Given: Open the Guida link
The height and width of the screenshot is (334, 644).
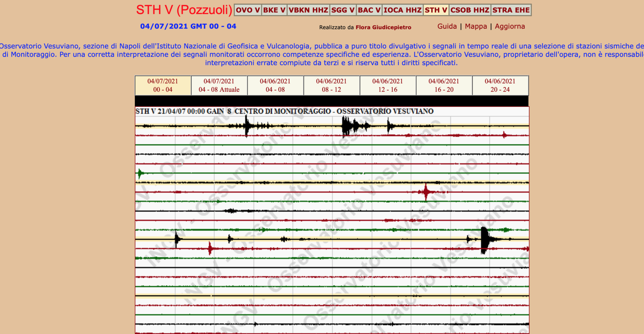Looking at the screenshot, I should pos(447,26).
